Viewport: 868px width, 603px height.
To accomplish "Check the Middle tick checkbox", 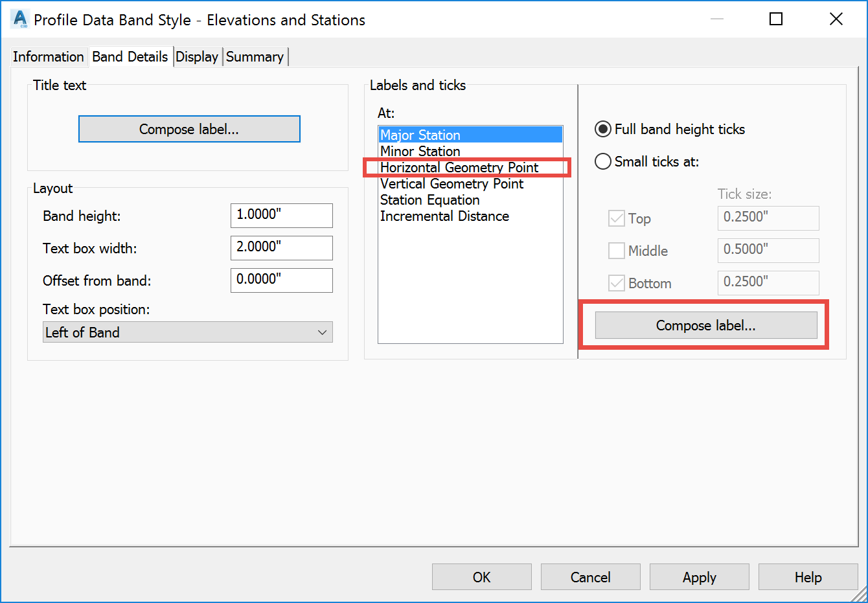I will point(616,251).
